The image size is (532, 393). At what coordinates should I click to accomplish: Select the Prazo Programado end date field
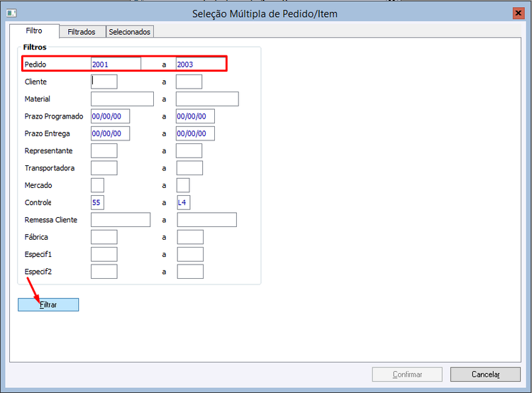pos(196,116)
